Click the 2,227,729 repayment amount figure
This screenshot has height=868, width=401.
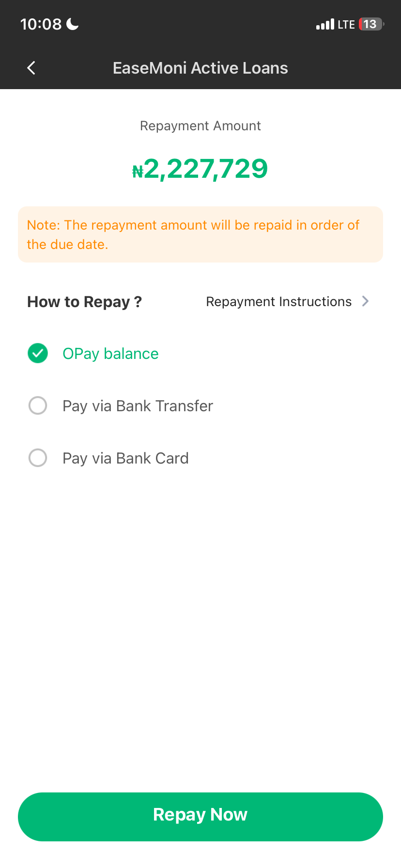pos(206,169)
